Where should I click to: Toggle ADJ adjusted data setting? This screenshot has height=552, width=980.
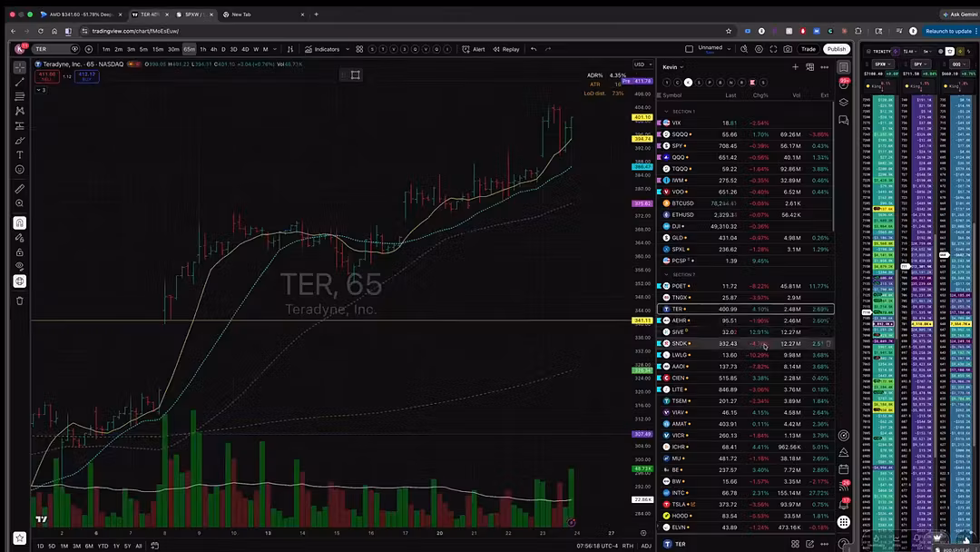[646, 546]
